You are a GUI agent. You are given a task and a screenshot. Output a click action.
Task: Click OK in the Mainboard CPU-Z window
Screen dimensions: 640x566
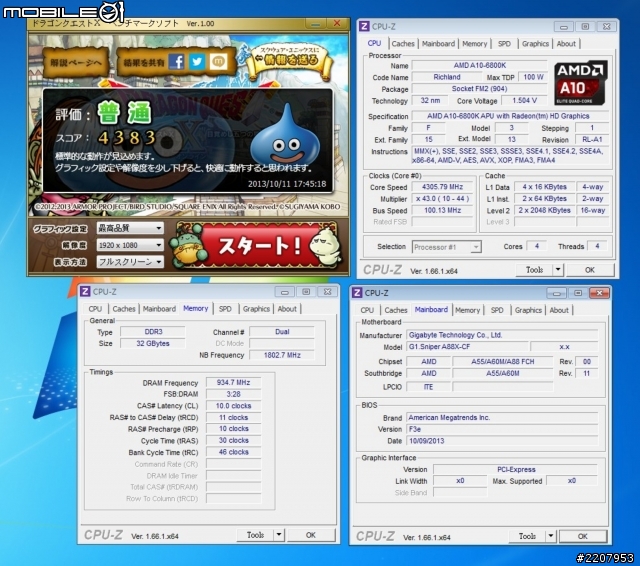(x=582, y=536)
